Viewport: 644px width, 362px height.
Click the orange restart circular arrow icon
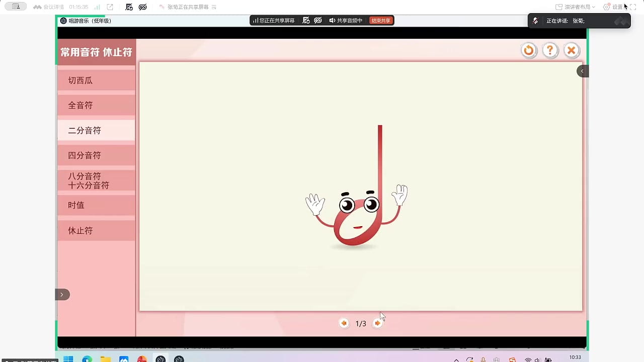click(x=528, y=50)
